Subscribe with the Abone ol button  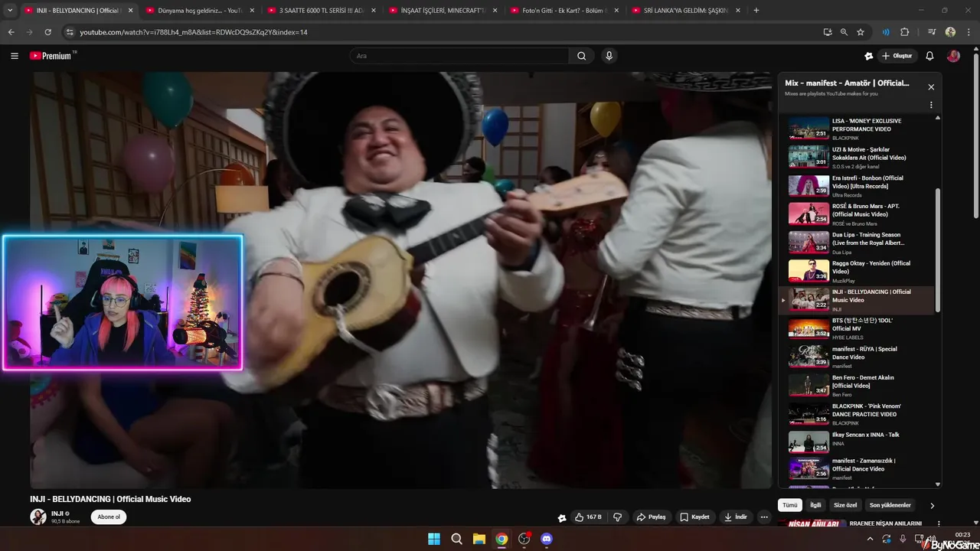[x=109, y=517]
